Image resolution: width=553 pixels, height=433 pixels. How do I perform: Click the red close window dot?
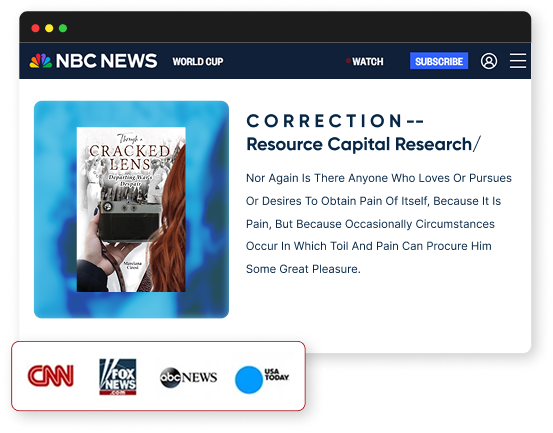(35, 28)
